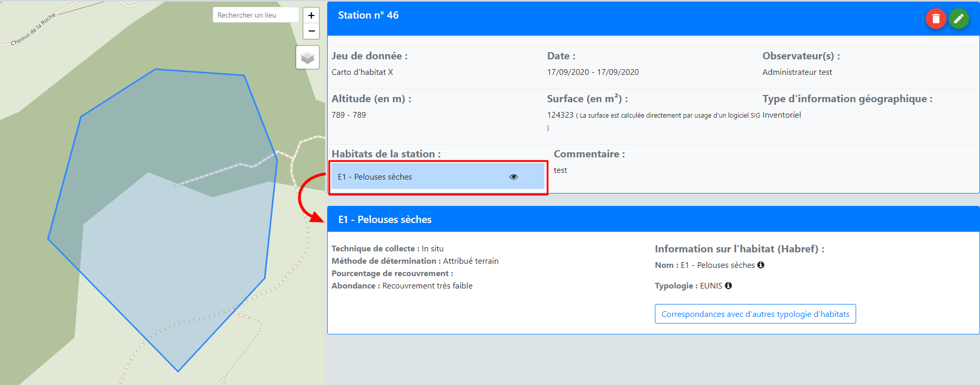Open the map layers control
Viewport: 980px width, 385px height.
coord(308,57)
